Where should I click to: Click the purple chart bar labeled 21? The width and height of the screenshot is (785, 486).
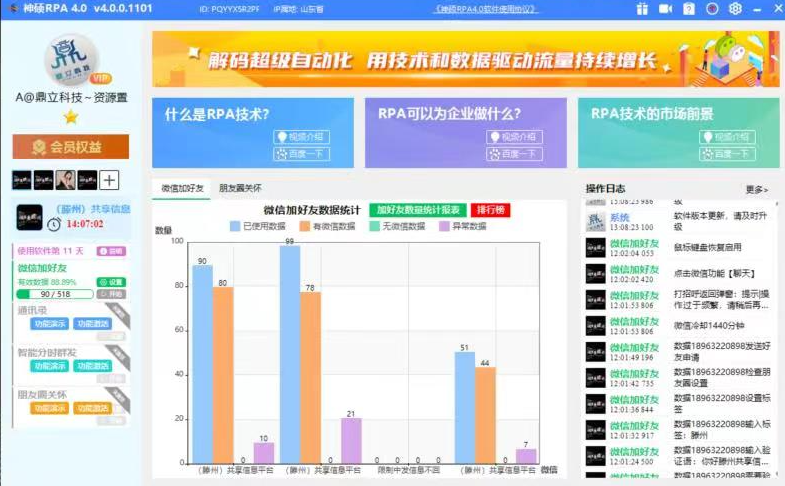click(351, 440)
